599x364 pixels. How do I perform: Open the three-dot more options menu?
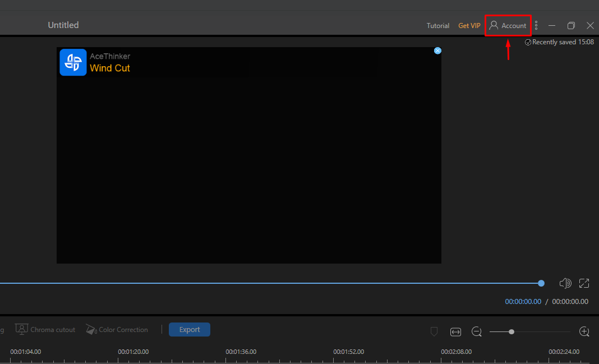tap(536, 26)
